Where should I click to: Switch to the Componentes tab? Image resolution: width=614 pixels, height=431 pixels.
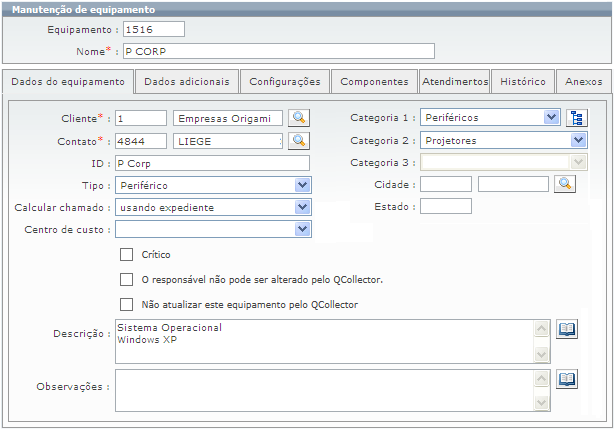click(x=374, y=82)
